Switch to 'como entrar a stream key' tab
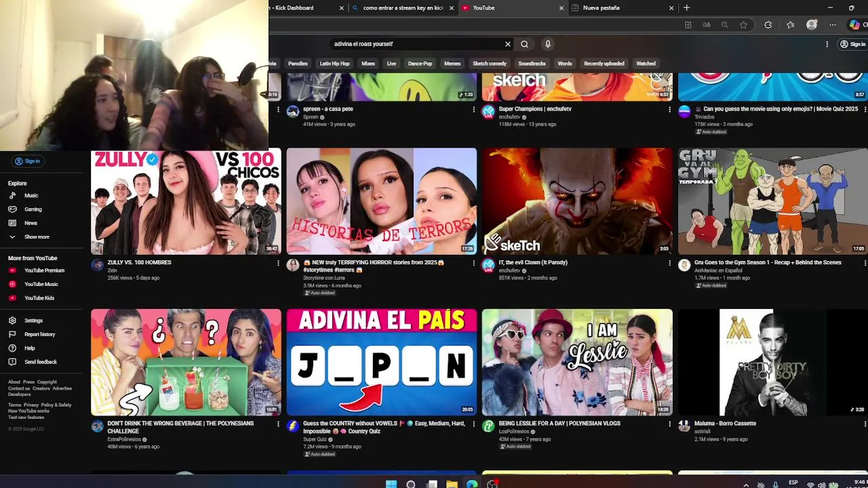Viewport: 868px width, 488px height. [403, 8]
